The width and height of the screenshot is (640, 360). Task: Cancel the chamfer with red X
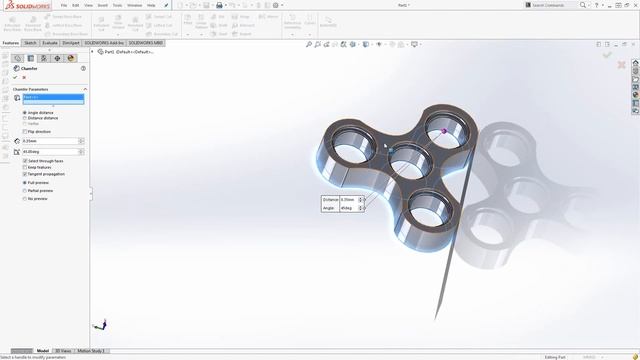point(24,77)
